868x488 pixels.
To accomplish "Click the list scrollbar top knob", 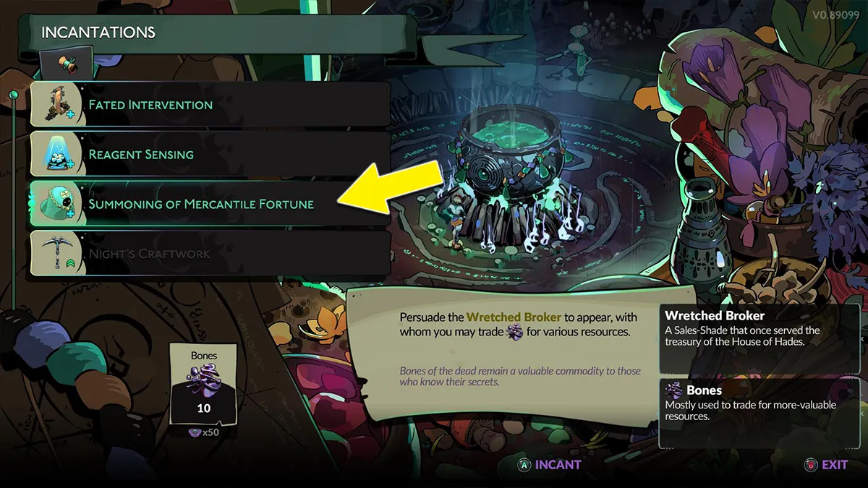I will (13, 95).
